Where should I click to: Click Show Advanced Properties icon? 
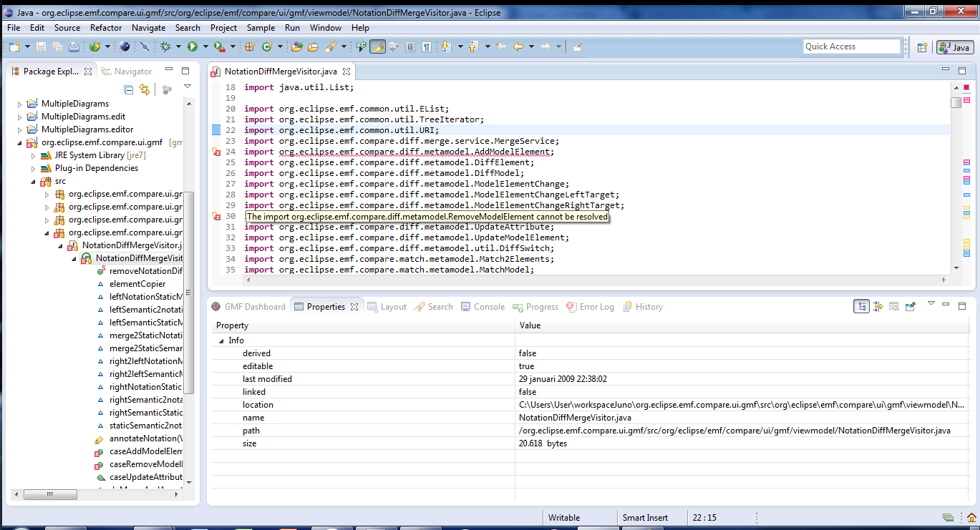(x=878, y=306)
